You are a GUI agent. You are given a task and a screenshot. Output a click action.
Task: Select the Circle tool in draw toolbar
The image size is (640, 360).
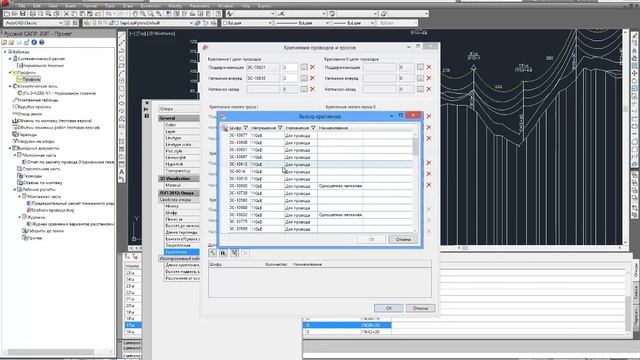point(122,80)
